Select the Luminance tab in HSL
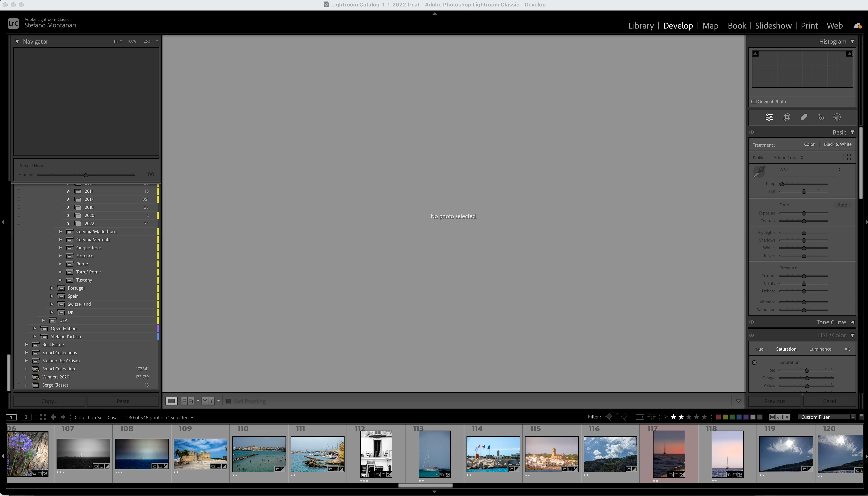Screen dimensions: 868x496 tap(820, 349)
